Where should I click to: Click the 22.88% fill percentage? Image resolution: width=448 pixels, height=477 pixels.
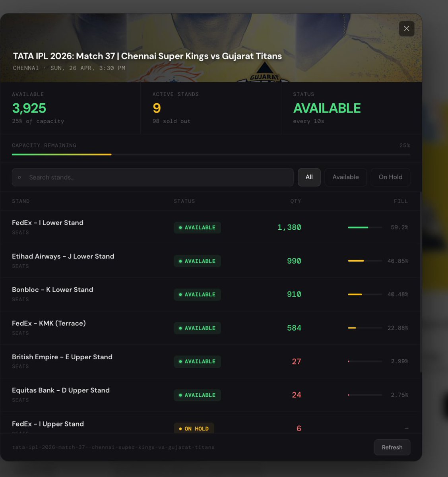pyautogui.click(x=398, y=328)
